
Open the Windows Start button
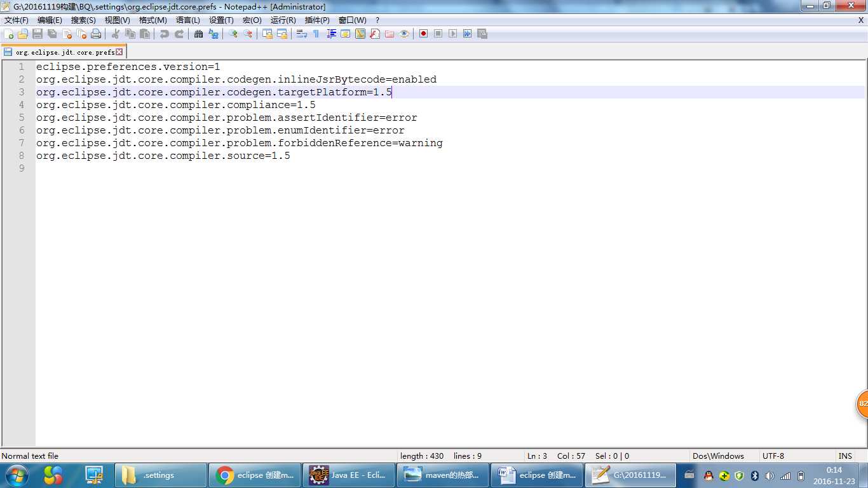16,475
